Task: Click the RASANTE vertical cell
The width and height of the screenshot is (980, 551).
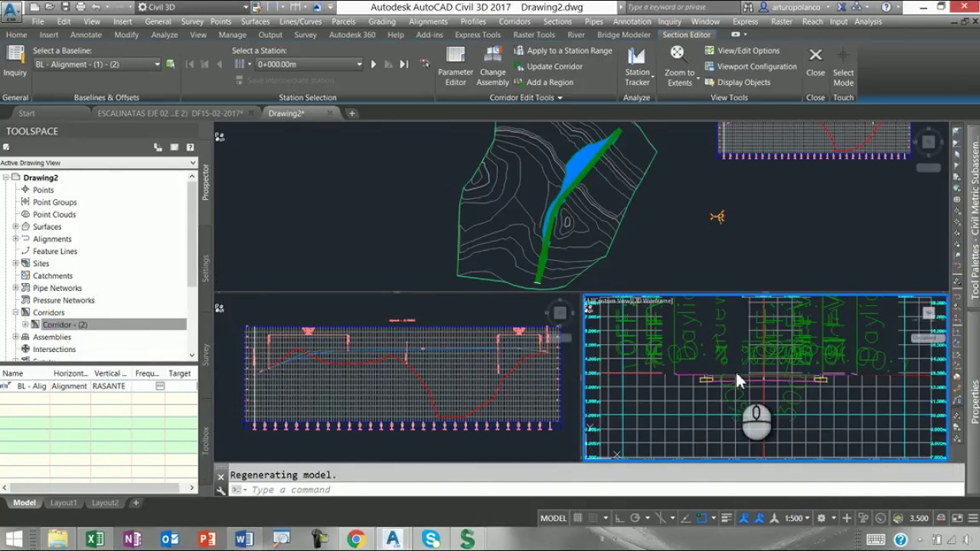Action: click(111, 386)
